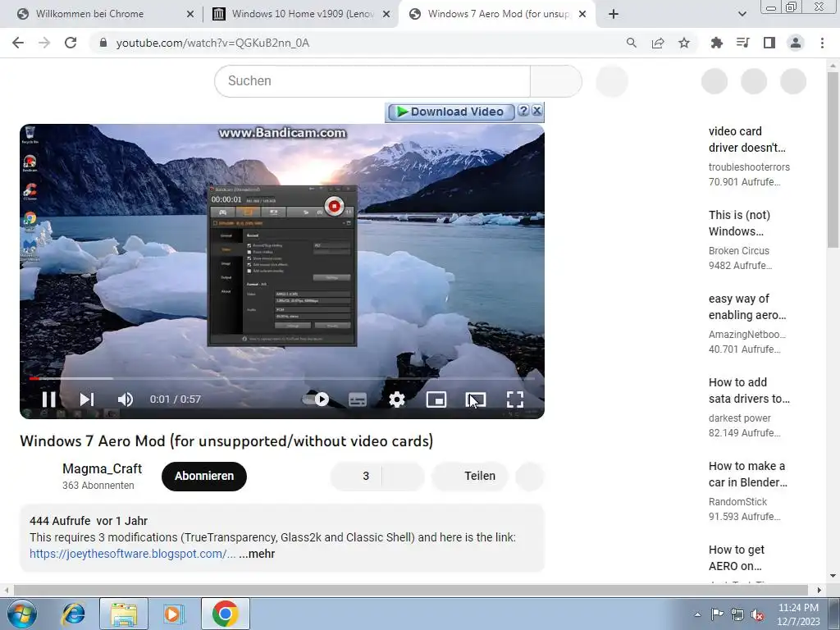Open a new browser tab
This screenshot has width=840, height=630.
(614, 14)
